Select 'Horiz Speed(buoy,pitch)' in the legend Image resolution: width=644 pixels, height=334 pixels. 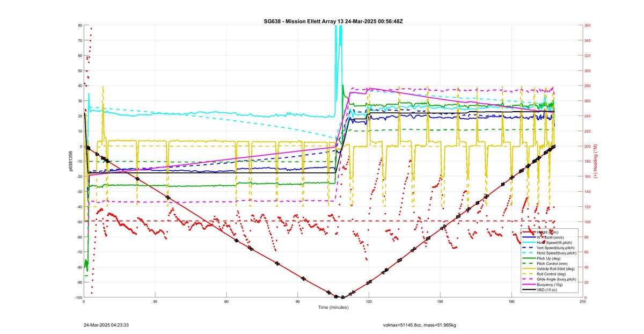coord(550,253)
